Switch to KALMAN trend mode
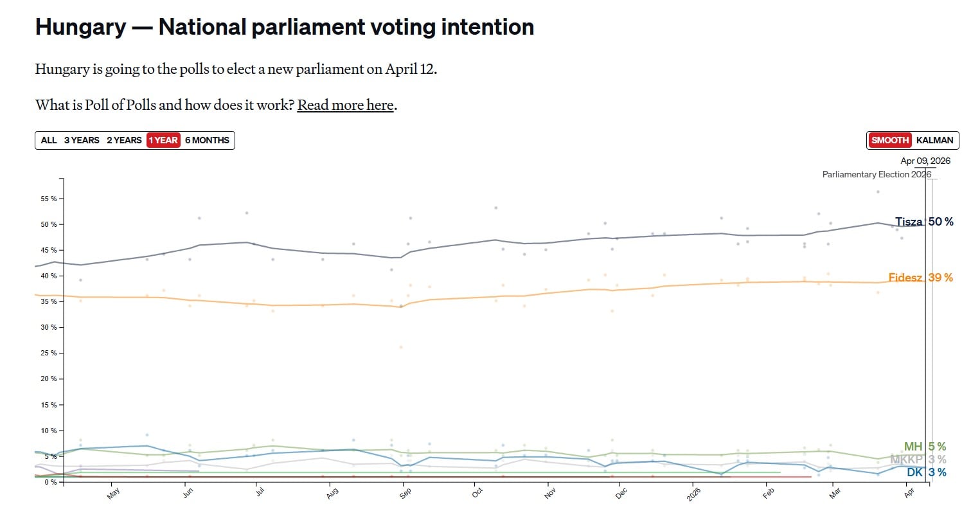 [935, 140]
